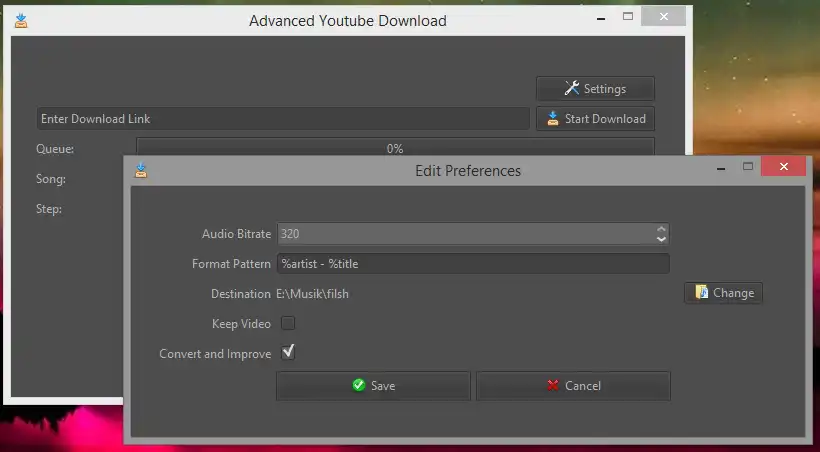The height and width of the screenshot is (452, 820).
Task: Decrease Audio Bitrate with down arrow
Action: (x=662, y=239)
